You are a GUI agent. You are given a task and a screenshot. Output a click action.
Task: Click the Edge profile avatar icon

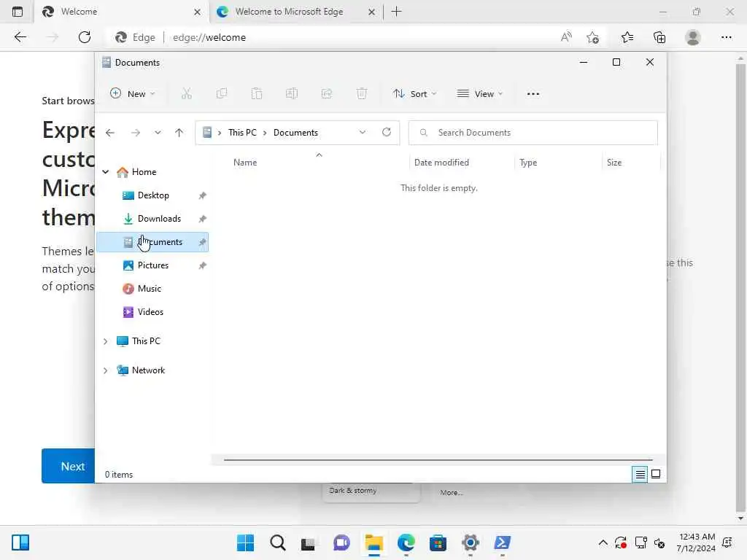click(x=693, y=37)
